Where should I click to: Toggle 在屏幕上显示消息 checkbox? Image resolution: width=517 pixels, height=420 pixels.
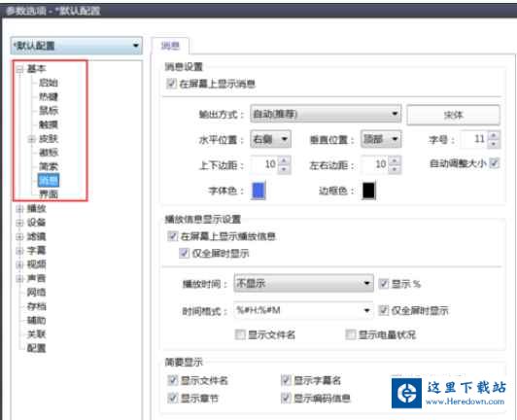(x=171, y=84)
